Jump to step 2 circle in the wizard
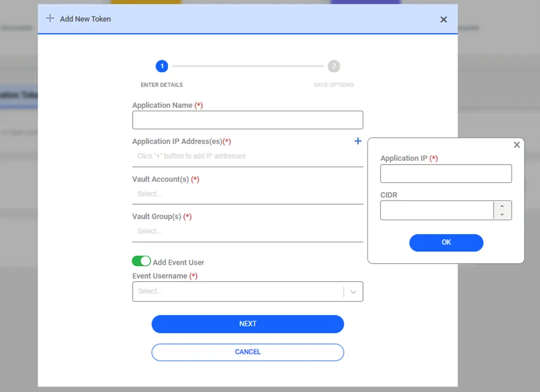 click(333, 67)
